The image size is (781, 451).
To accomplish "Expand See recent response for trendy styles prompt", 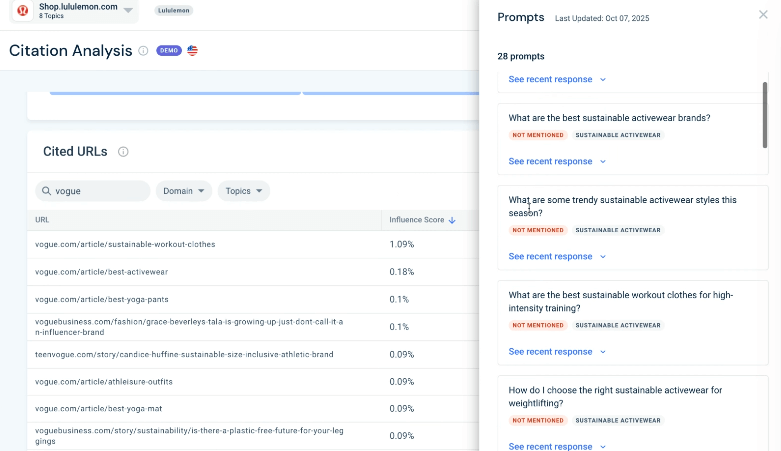I will pyautogui.click(x=557, y=257).
